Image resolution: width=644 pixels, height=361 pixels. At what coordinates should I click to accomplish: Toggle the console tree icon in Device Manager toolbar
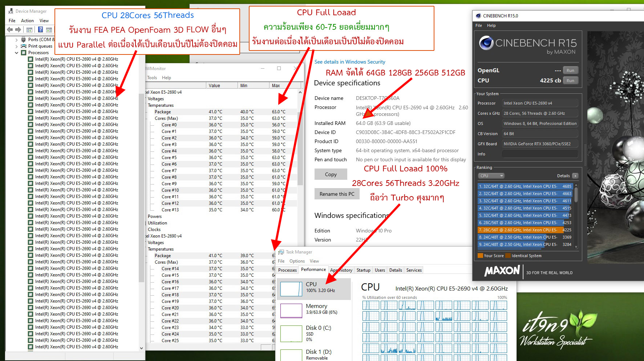[29, 30]
